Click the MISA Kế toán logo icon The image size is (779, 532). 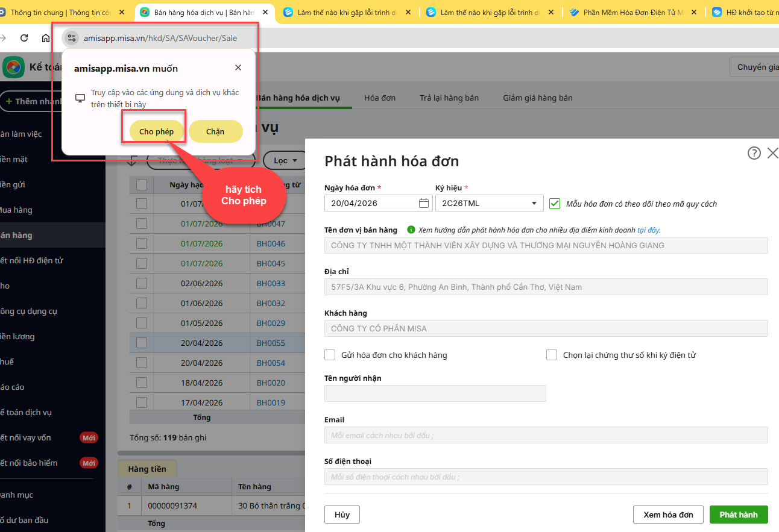click(13, 67)
